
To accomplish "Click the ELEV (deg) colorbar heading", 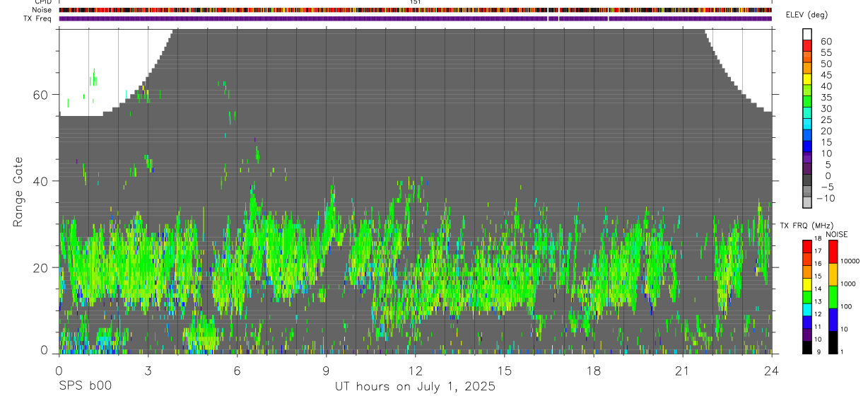I will click(x=807, y=15).
